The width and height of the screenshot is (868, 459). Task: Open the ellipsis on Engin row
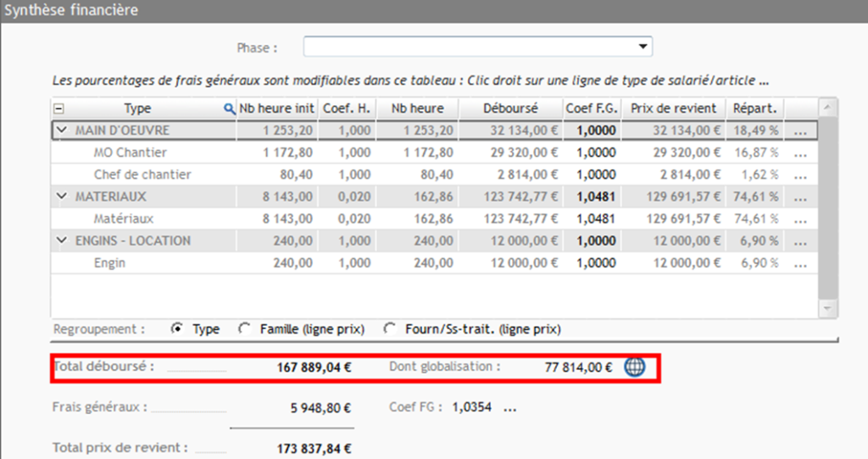[800, 265]
